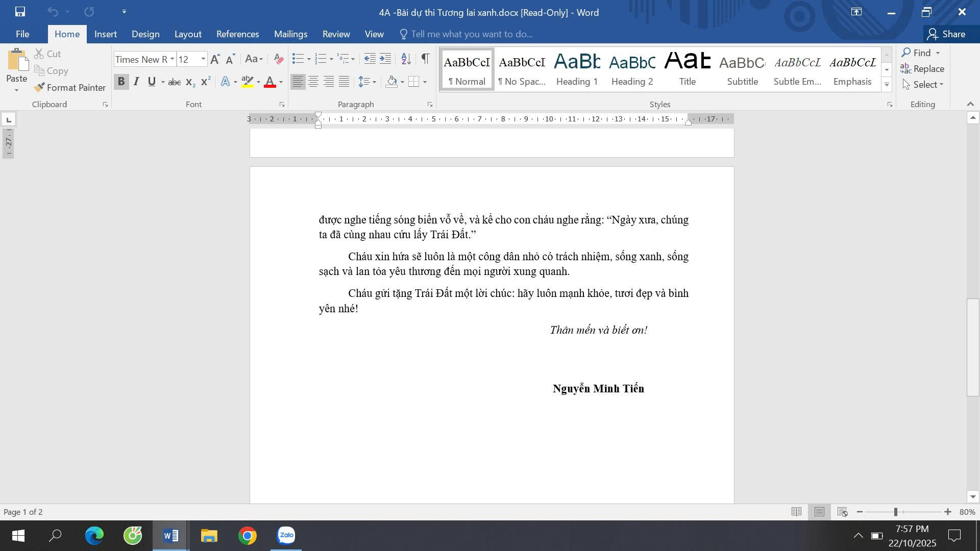Screen dimensions: 980x551
Task: Increase font size with Grow Font icon
Action: tap(215, 59)
